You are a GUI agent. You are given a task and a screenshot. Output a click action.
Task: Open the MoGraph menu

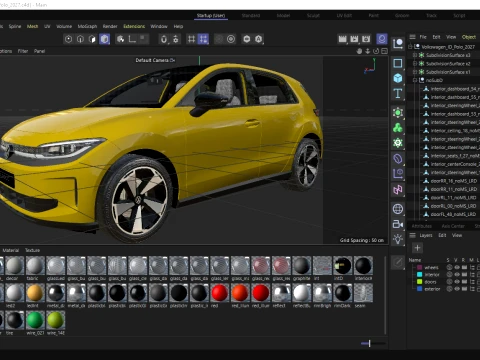87,26
